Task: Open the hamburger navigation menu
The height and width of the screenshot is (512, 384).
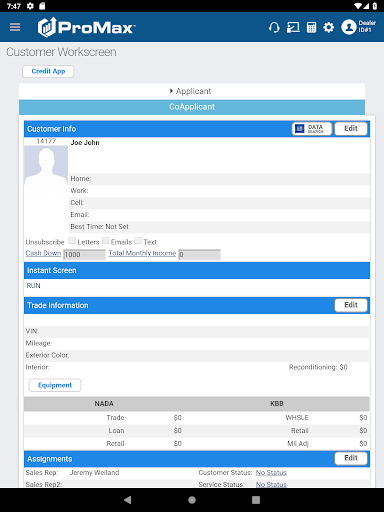Action: tap(15, 27)
